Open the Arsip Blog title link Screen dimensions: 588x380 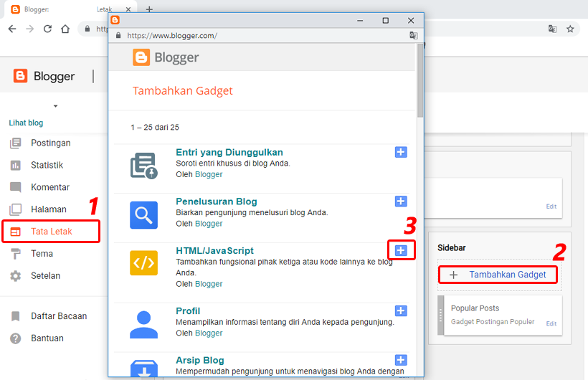coord(200,360)
